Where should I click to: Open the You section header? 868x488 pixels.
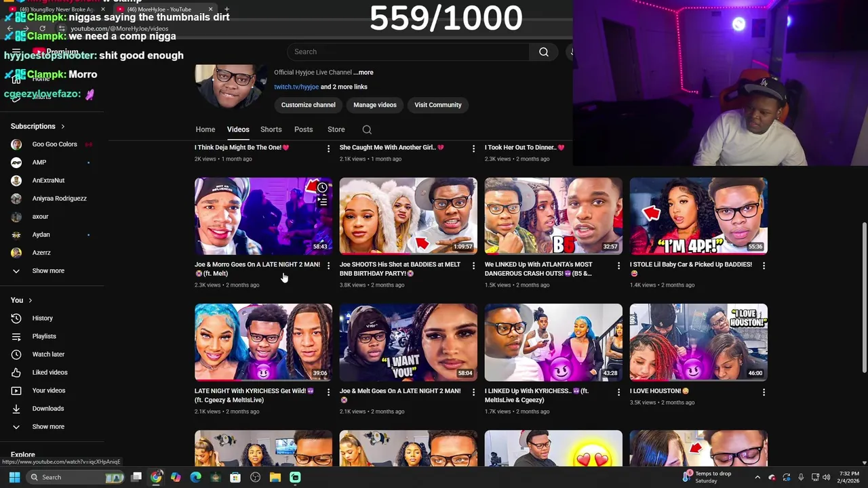click(x=22, y=300)
